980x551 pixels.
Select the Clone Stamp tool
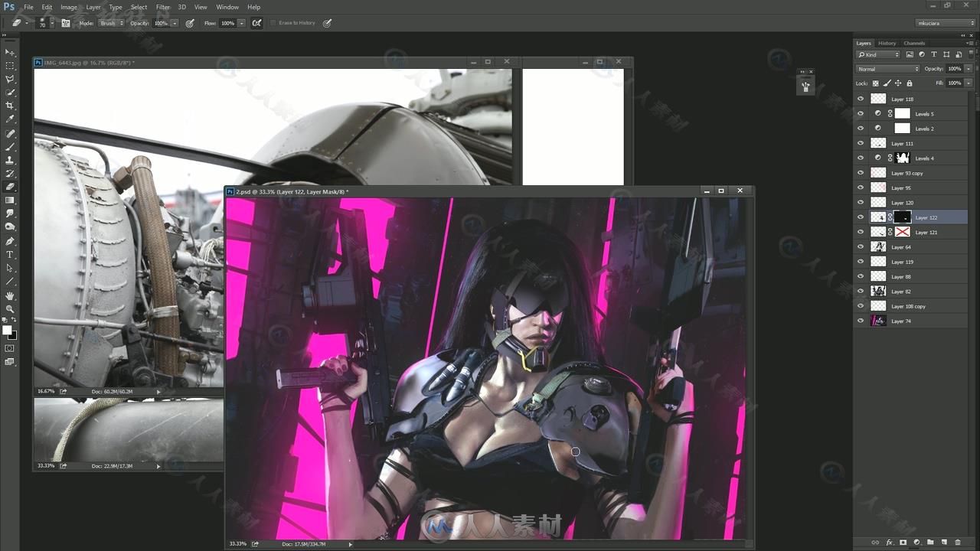click(10, 160)
